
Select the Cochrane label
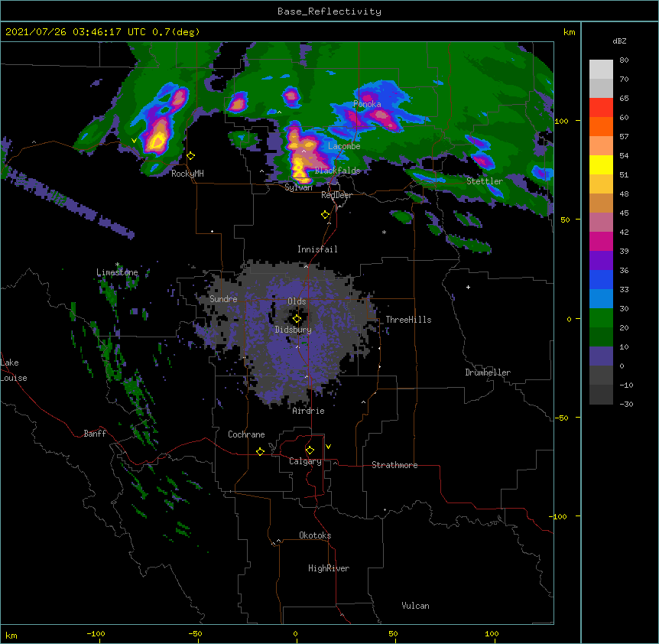pos(246,434)
